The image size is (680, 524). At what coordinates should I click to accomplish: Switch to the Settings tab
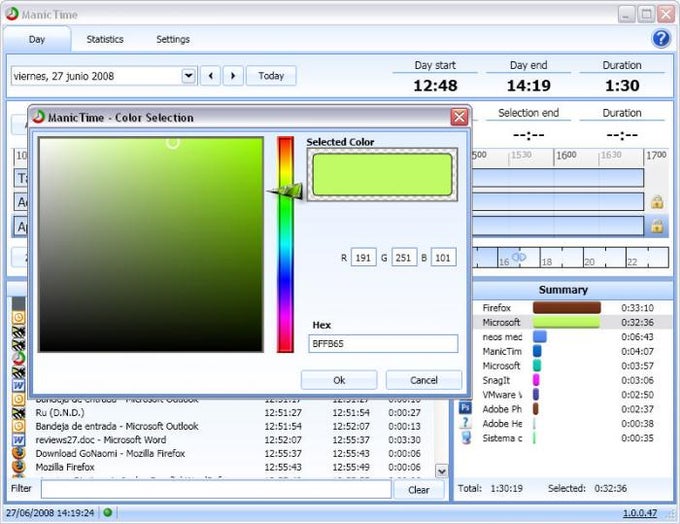pos(173,39)
